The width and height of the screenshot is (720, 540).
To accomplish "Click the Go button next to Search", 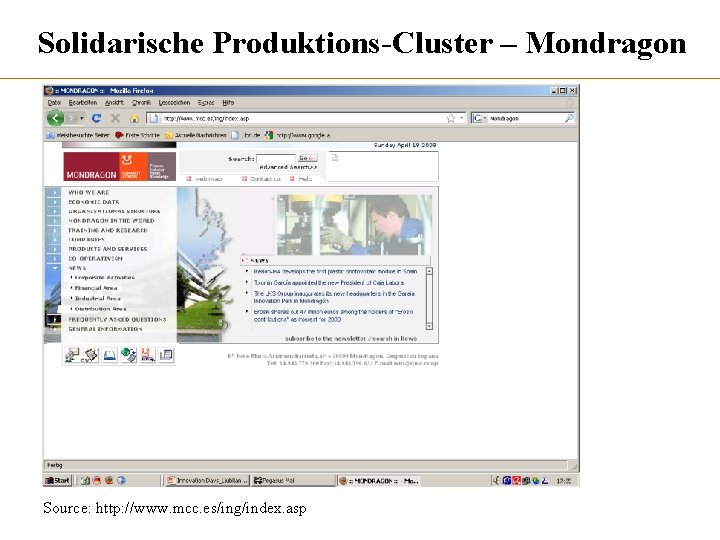I will (x=307, y=158).
